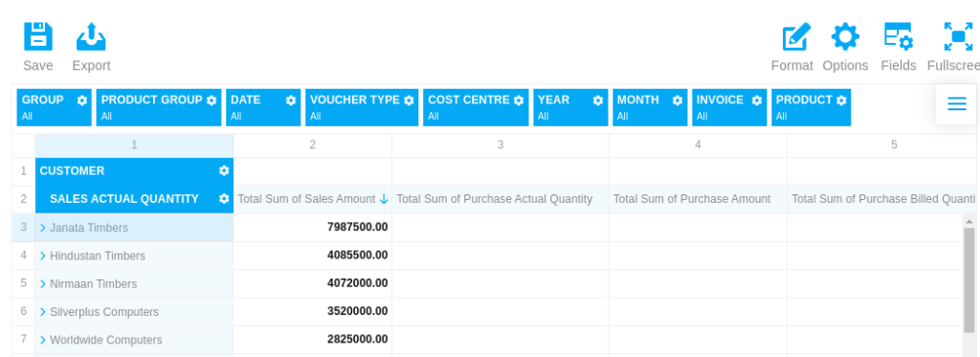Click the Worldwide Computers customer name
The height and width of the screenshot is (357, 980).
coord(106,340)
